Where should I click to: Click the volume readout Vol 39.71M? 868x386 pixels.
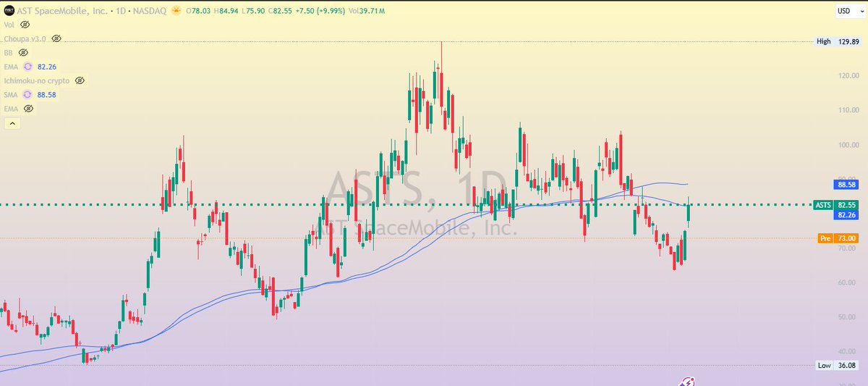(x=366, y=12)
